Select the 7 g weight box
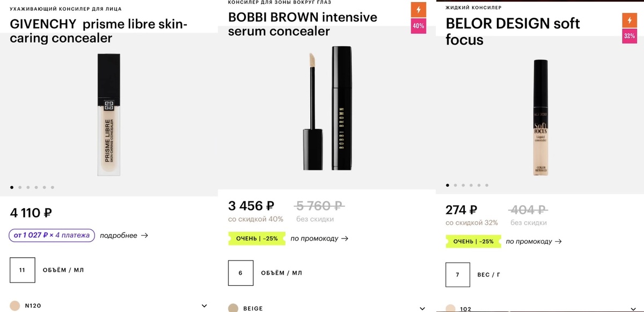This screenshot has width=644, height=312. coord(458,275)
